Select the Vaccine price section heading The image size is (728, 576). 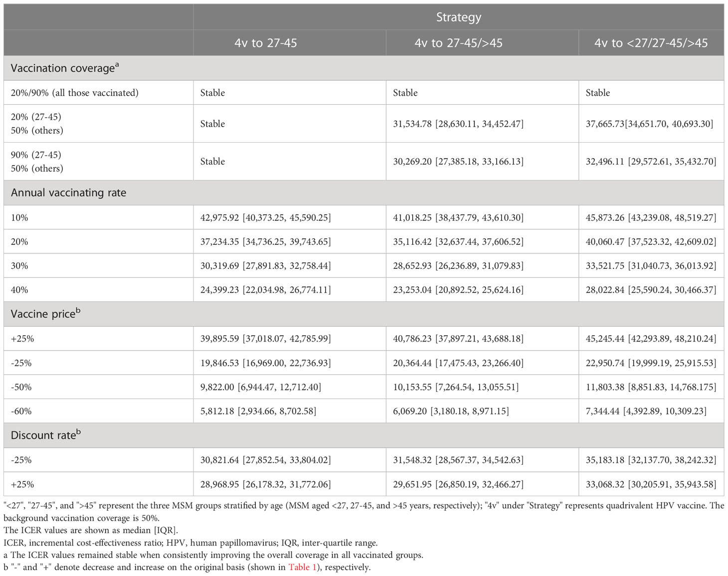click(45, 314)
